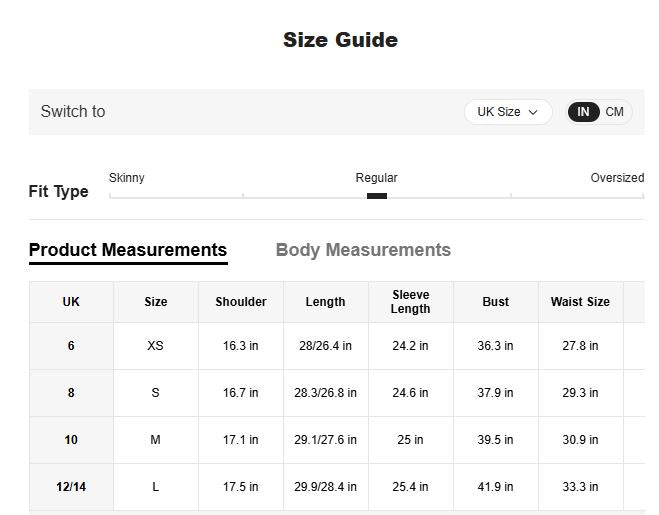Select the UK 10 row header
Image resolution: width=659 pixels, height=515 pixels.
click(x=71, y=440)
